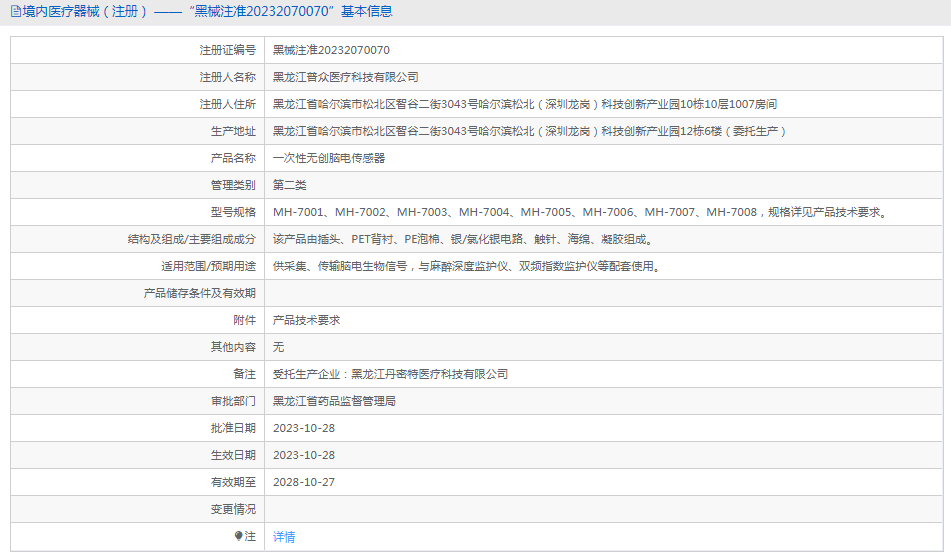
Task: Open the 详情 link in the 注 row
Action: click(284, 537)
